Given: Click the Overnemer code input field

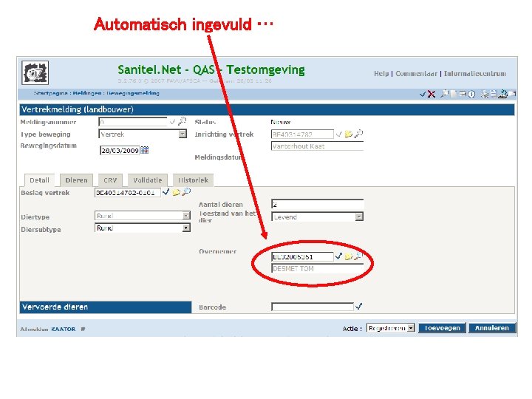Looking at the screenshot, I should tap(302, 257).
